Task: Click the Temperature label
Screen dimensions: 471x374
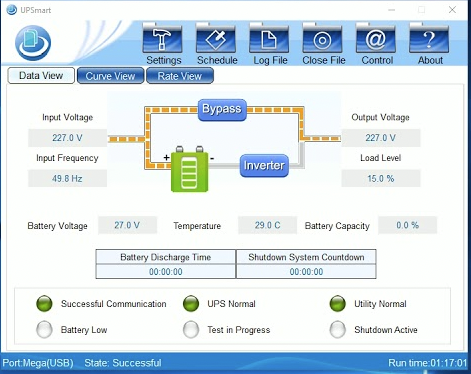Action: pyautogui.click(x=197, y=226)
